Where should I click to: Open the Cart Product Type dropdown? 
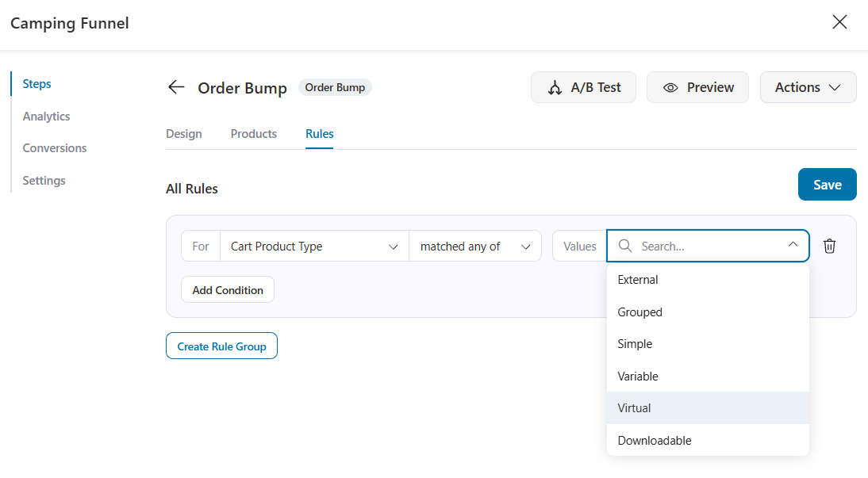tap(314, 247)
